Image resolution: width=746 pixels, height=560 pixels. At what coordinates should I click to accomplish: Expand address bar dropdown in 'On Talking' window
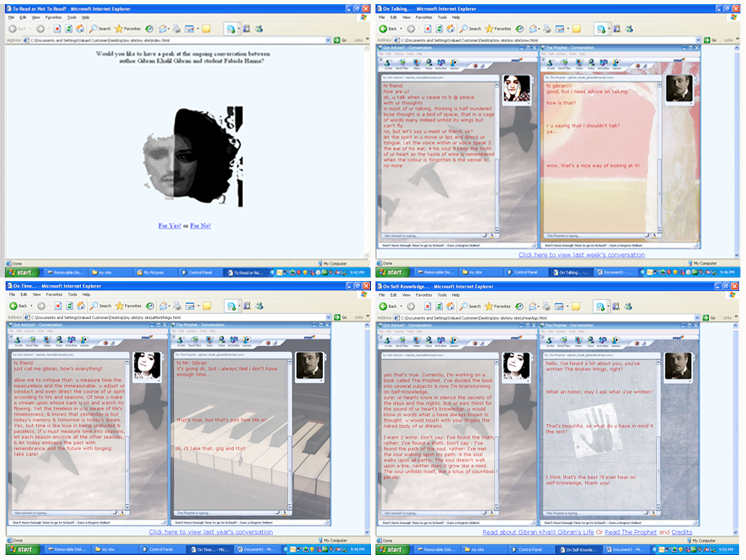coord(699,40)
